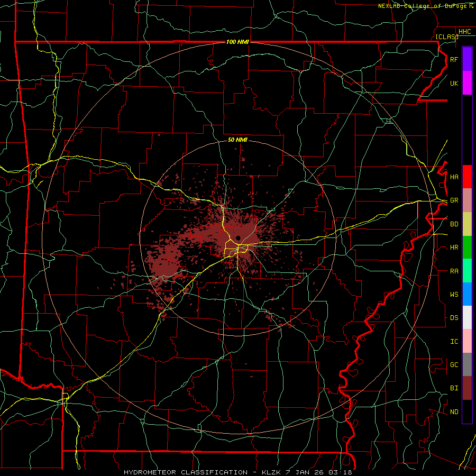476x476 pixels.
Task: Click the magenta UK color swatch in legend
Action: coord(467,83)
